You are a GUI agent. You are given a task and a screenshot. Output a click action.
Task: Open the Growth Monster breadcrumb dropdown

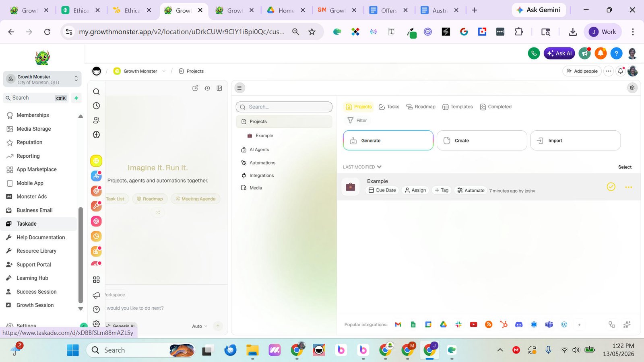point(164,71)
